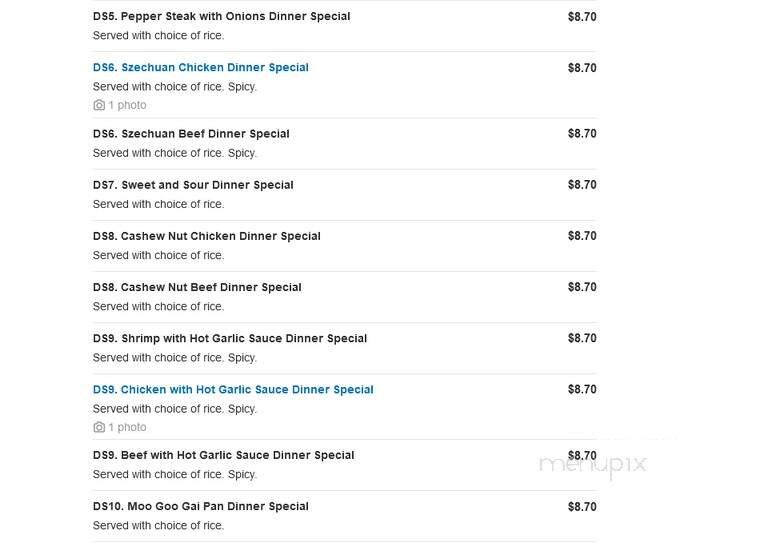This screenshot has height=547, width=772.
Task: View 1 photo for Chicken with Hot Garlic Sauce
Action: (x=127, y=427)
